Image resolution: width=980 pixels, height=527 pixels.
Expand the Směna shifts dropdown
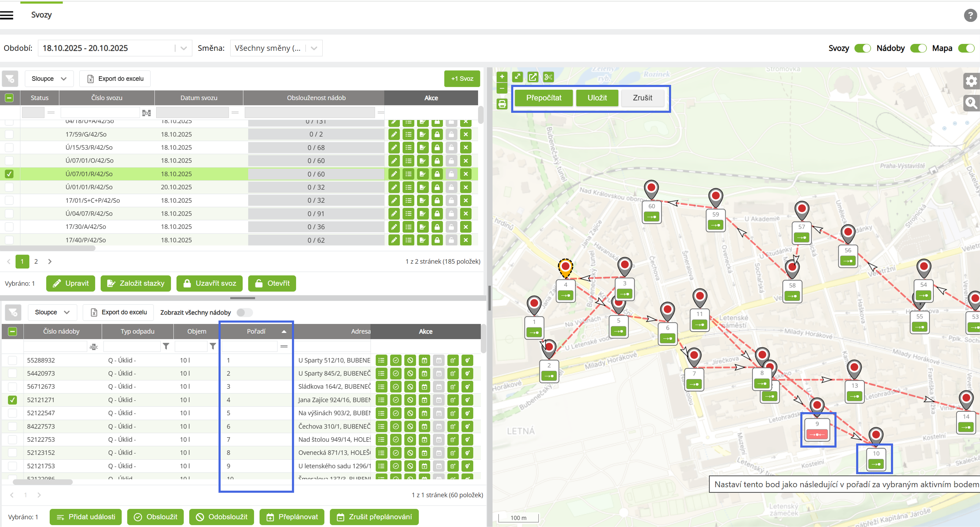[x=314, y=48]
